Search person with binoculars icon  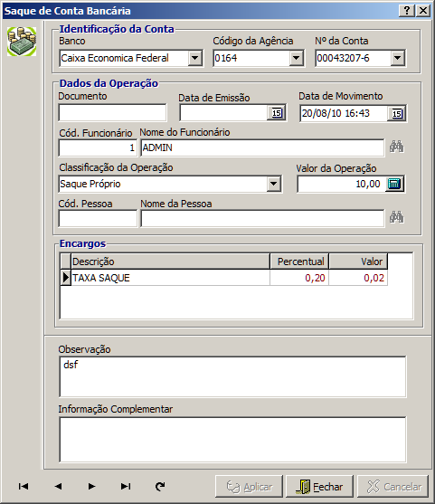click(x=396, y=217)
